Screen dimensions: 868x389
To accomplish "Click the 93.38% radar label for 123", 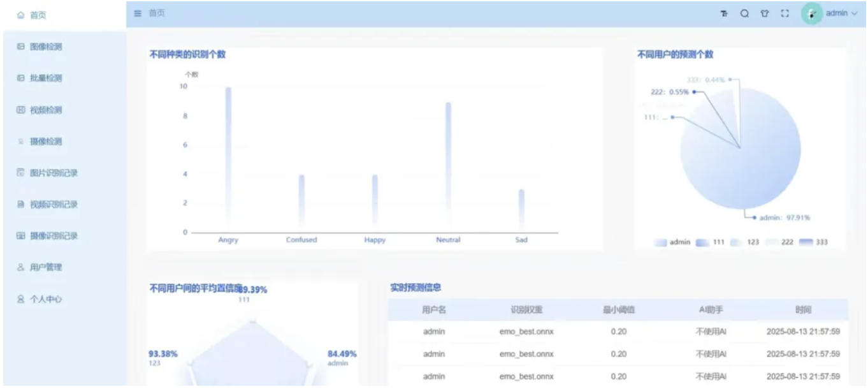I will [x=163, y=354].
